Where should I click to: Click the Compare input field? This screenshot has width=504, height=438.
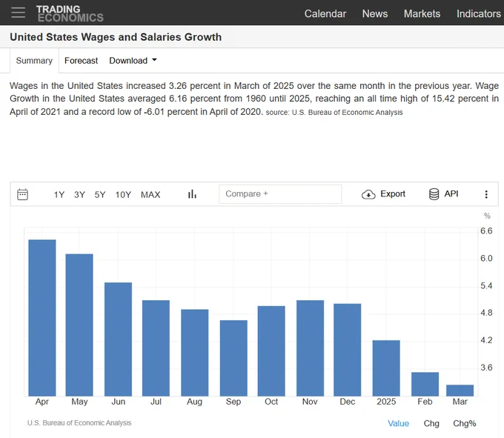tap(280, 193)
